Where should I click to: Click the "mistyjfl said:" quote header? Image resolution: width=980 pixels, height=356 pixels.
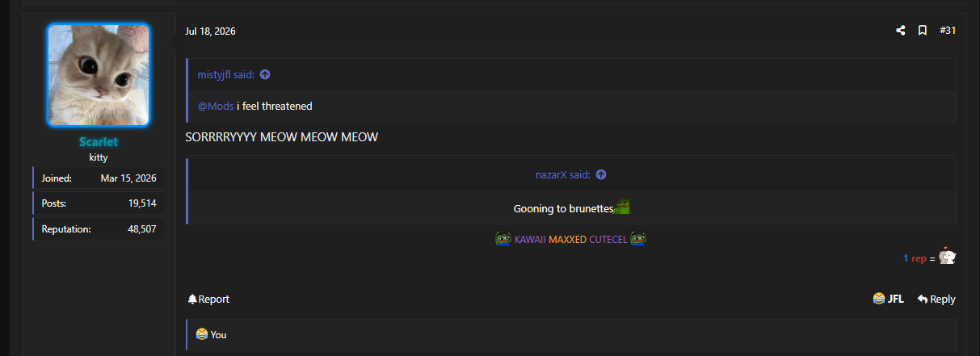[x=226, y=74]
